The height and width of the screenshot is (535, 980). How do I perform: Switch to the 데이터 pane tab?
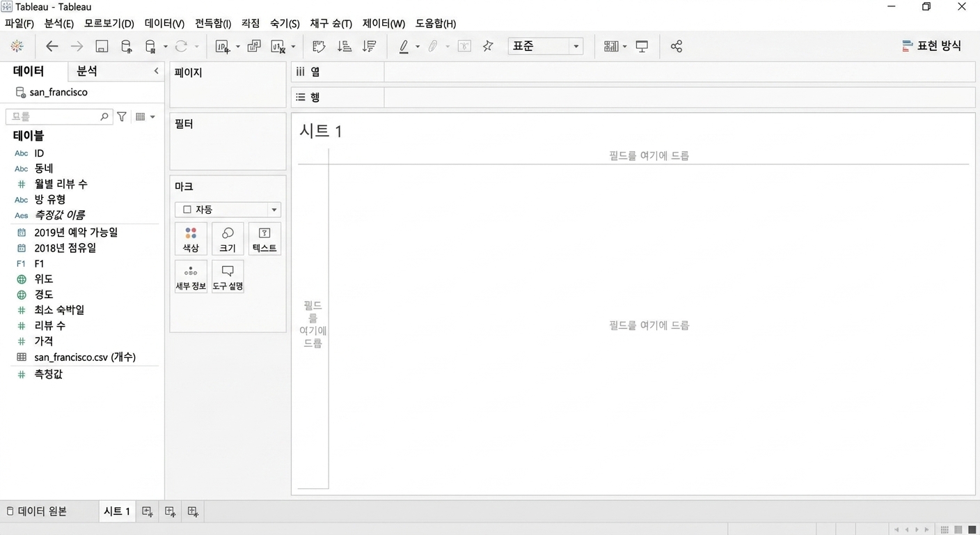tap(29, 71)
